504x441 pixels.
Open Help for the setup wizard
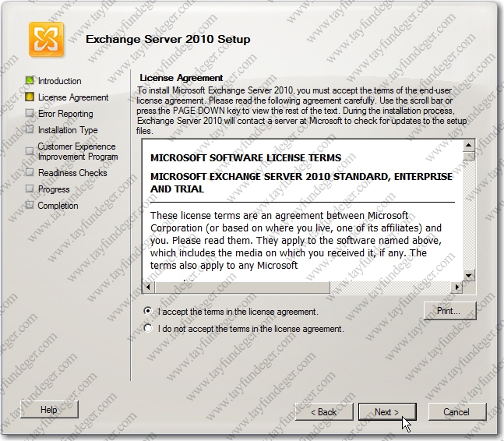[49, 410]
